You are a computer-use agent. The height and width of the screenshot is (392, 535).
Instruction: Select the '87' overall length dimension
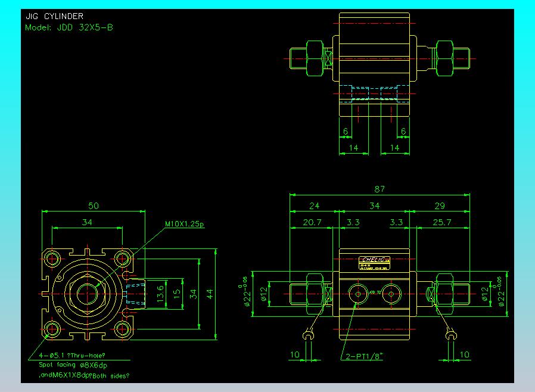pos(380,189)
